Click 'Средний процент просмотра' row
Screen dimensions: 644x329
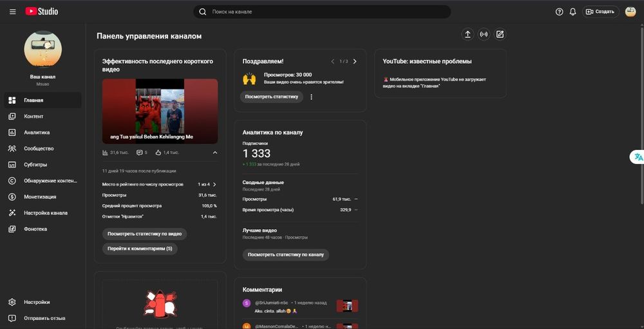[x=160, y=206]
